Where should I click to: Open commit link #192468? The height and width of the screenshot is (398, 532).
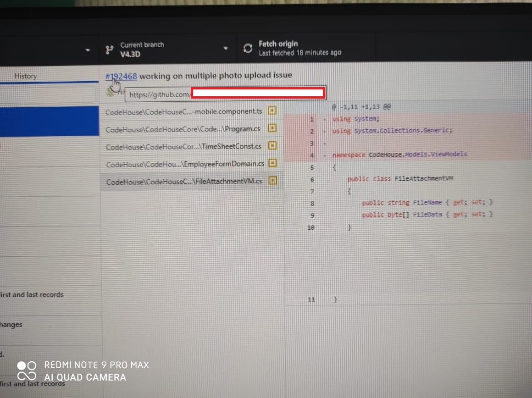click(121, 77)
